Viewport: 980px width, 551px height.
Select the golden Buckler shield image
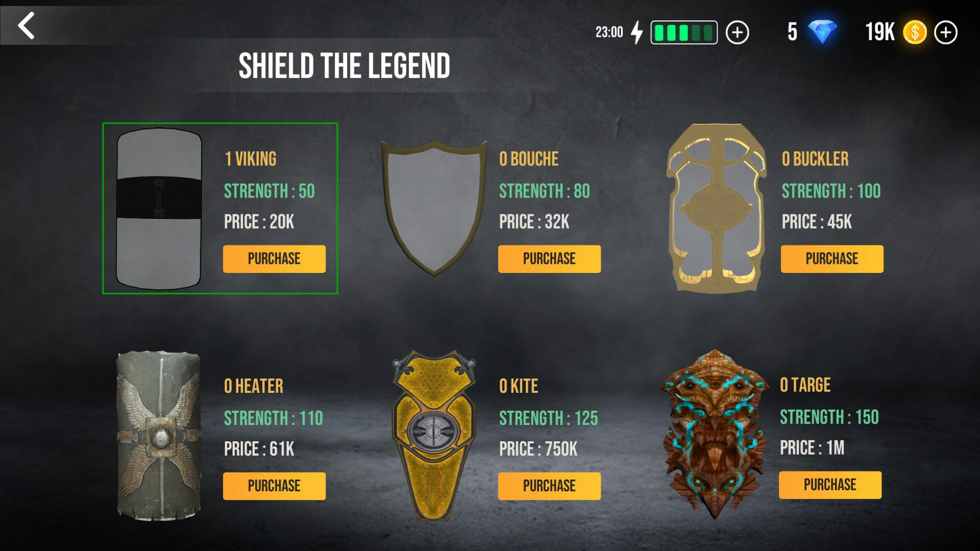[717, 208]
